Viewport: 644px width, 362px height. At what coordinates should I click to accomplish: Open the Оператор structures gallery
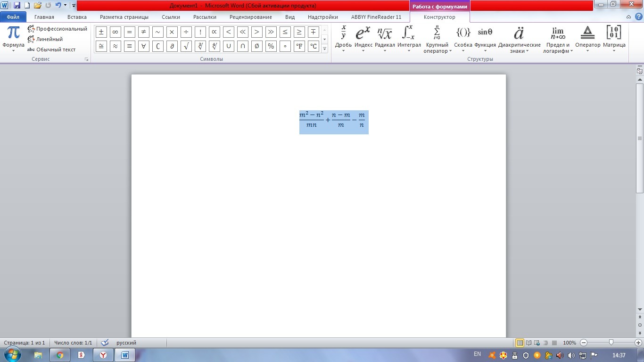588,39
